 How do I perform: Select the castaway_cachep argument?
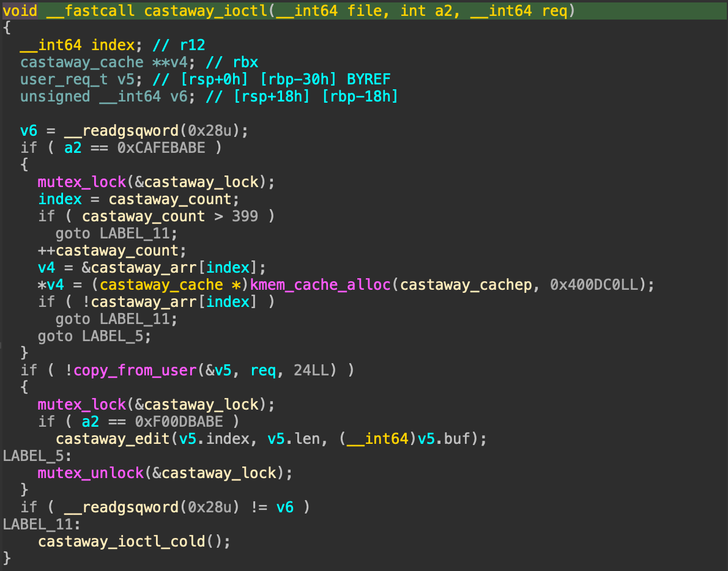pos(466,284)
